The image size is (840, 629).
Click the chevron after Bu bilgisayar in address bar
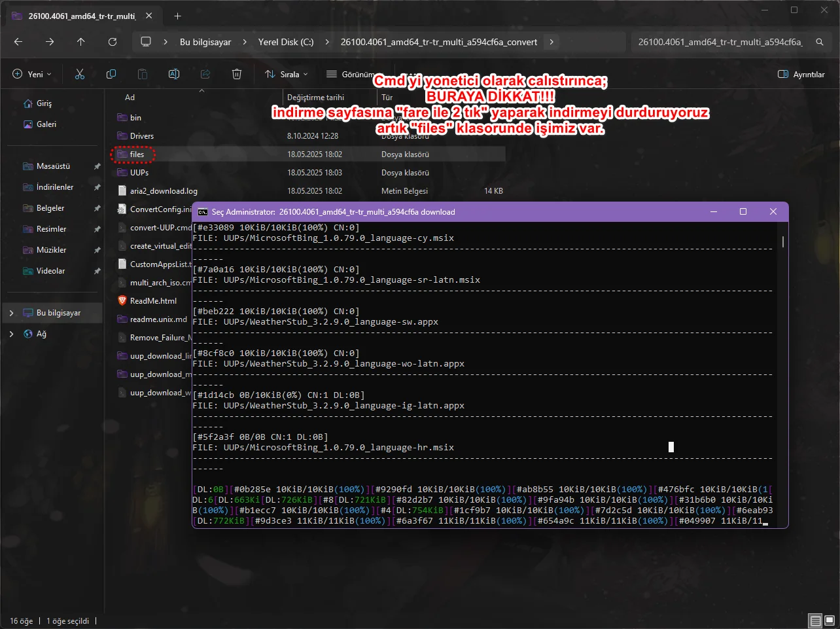click(x=245, y=42)
